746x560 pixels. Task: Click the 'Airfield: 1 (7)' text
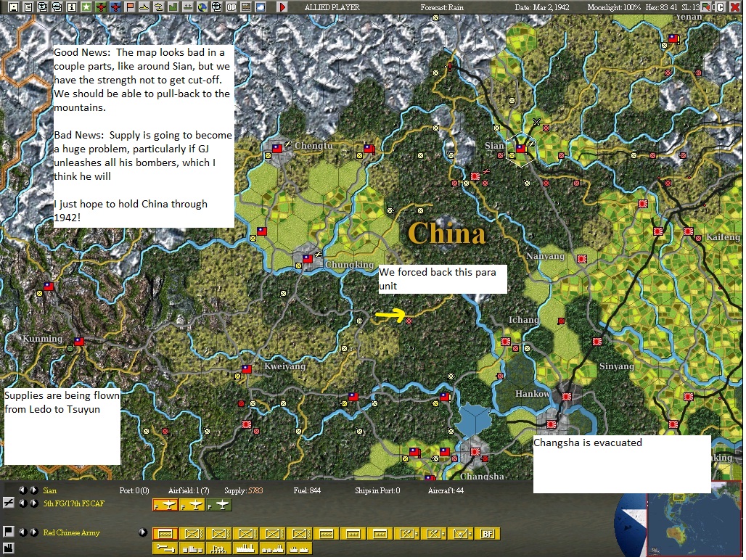tap(189, 490)
